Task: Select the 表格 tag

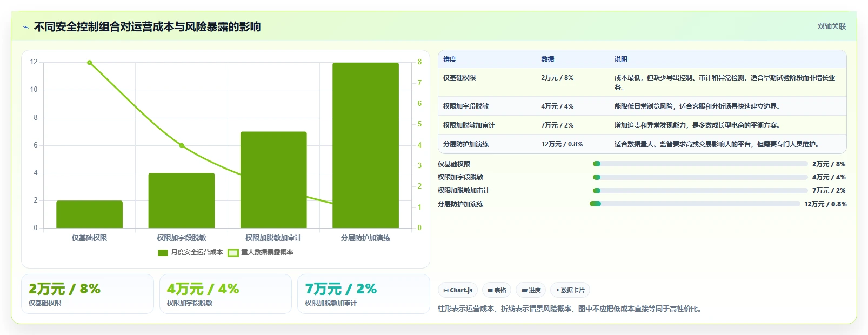Action: coord(497,290)
